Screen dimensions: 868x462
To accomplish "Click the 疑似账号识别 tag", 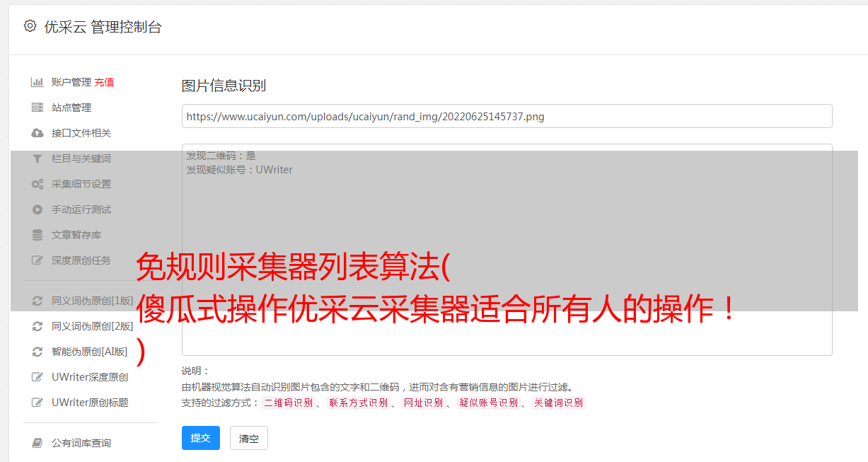I will click(x=488, y=403).
